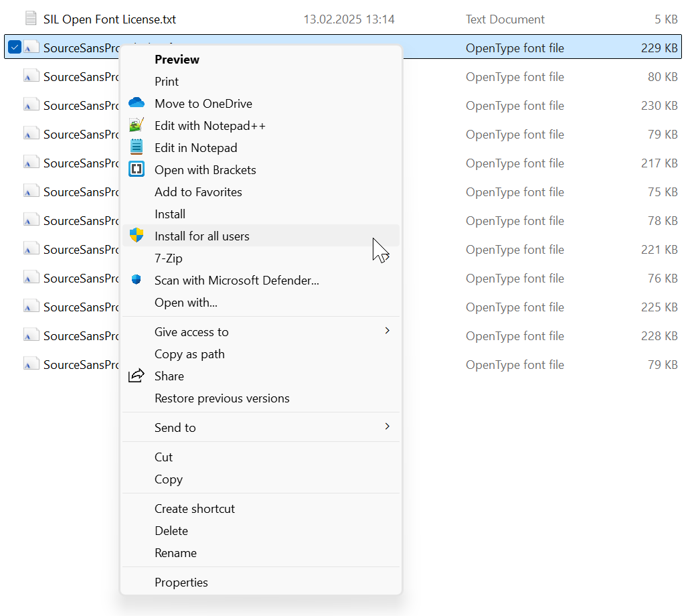Select the plain Install menu entry

click(261, 214)
